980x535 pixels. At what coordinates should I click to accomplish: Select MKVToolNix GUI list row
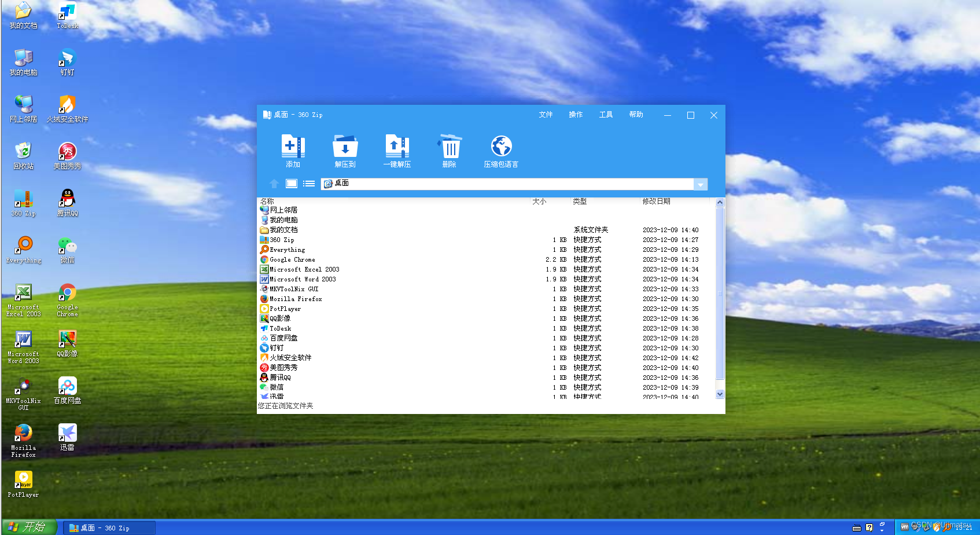pyautogui.click(x=486, y=289)
